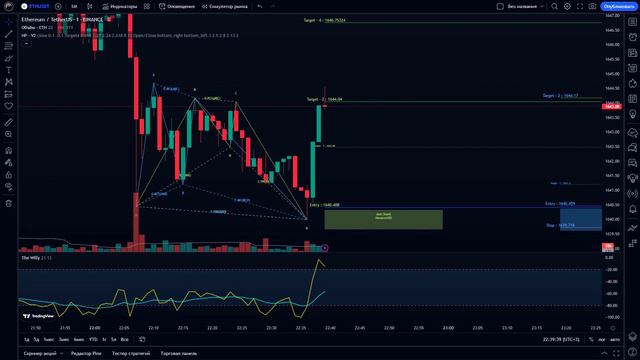Expand the Без названия layout dropdown

click(x=526, y=6)
